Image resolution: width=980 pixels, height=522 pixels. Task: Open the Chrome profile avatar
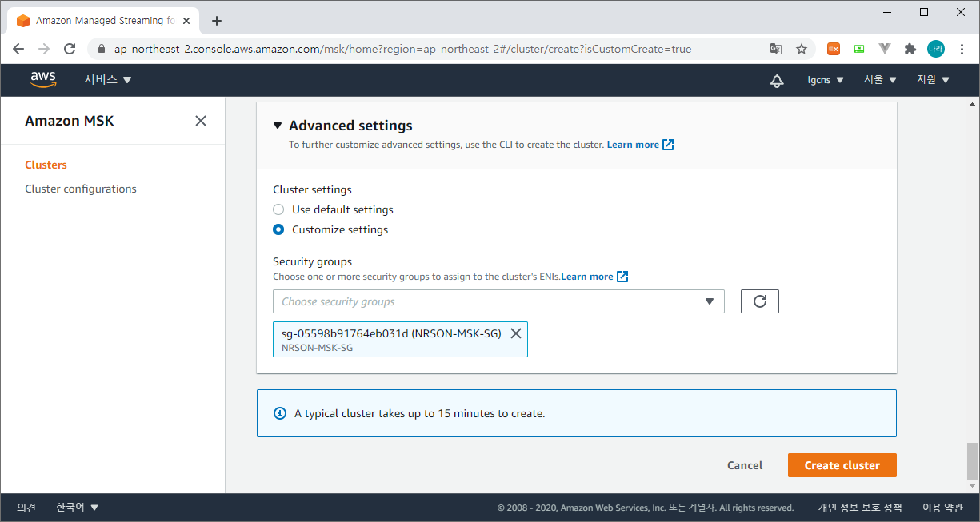tap(936, 49)
